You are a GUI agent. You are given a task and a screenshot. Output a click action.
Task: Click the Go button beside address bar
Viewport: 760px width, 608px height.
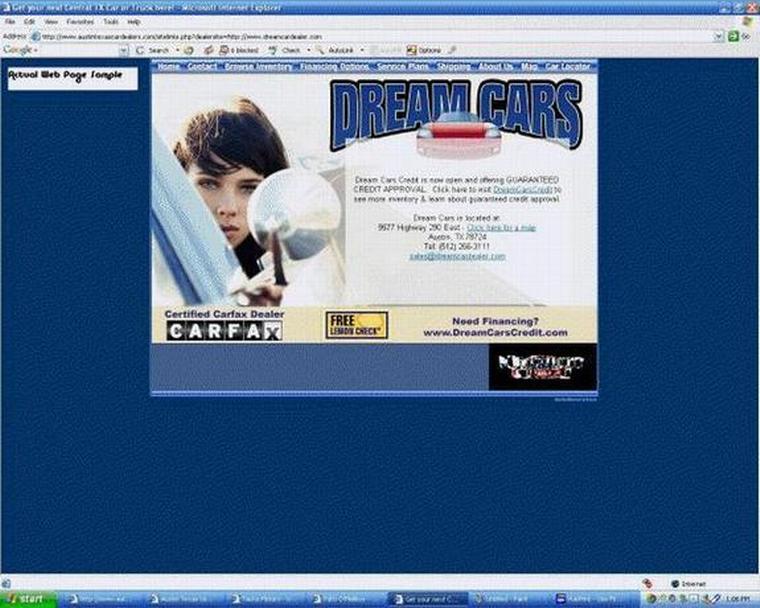point(741,35)
